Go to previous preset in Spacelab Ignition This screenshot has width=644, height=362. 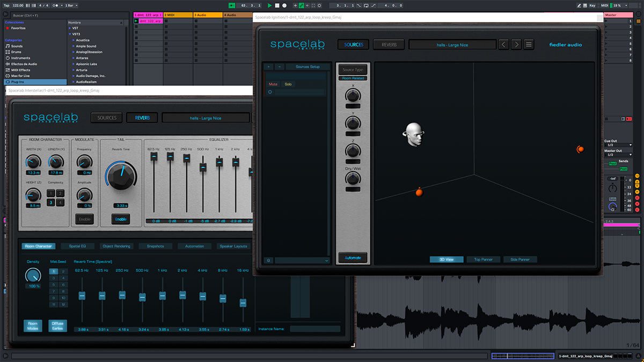tap(503, 45)
